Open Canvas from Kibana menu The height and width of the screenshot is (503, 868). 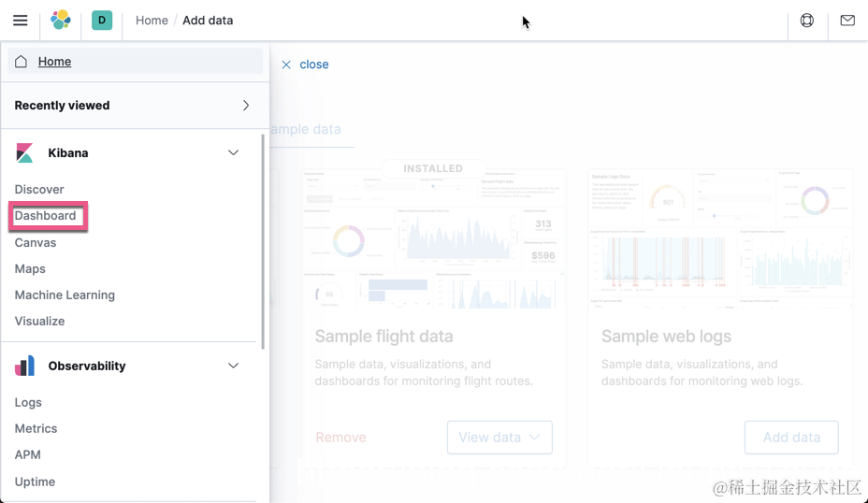pos(36,242)
